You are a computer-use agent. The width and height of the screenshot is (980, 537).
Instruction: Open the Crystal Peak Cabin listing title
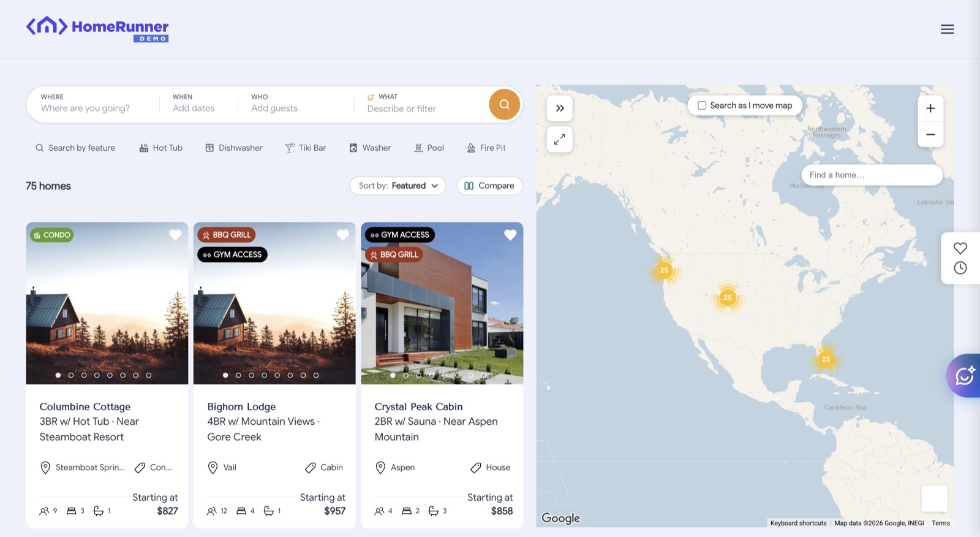click(x=418, y=406)
